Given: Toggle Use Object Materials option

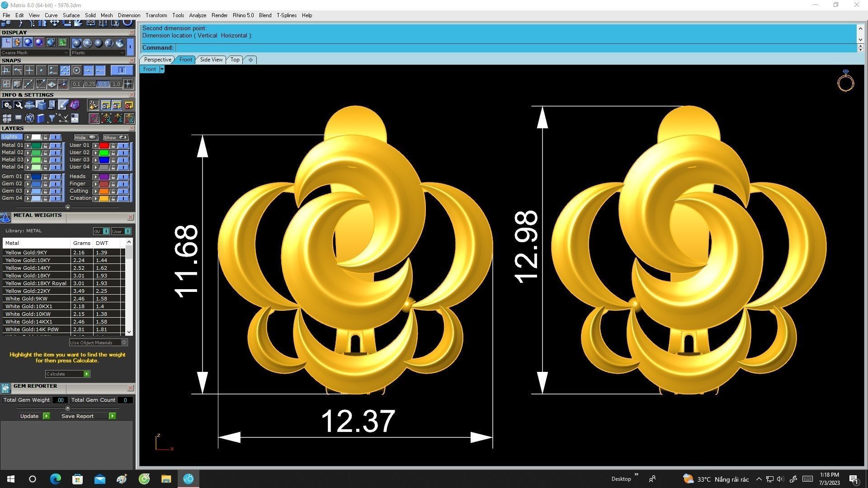Looking at the screenshot, I should tap(99, 343).
